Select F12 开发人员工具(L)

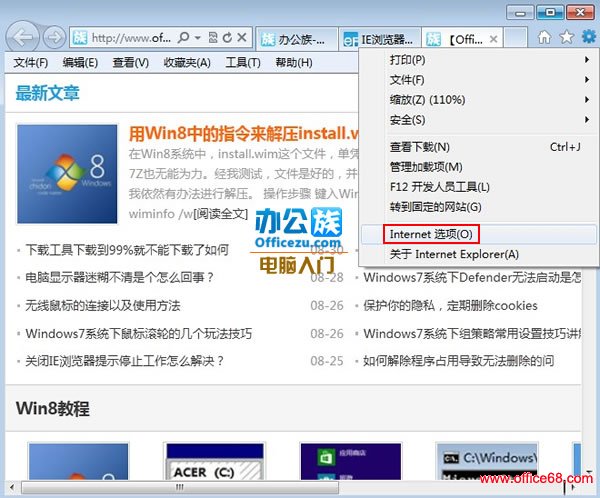pos(479,187)
